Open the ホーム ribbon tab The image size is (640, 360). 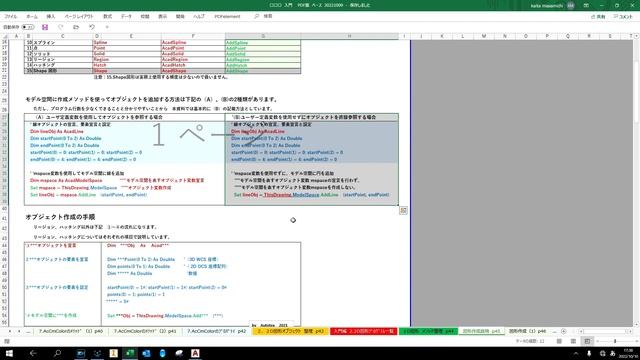(32, 16)
